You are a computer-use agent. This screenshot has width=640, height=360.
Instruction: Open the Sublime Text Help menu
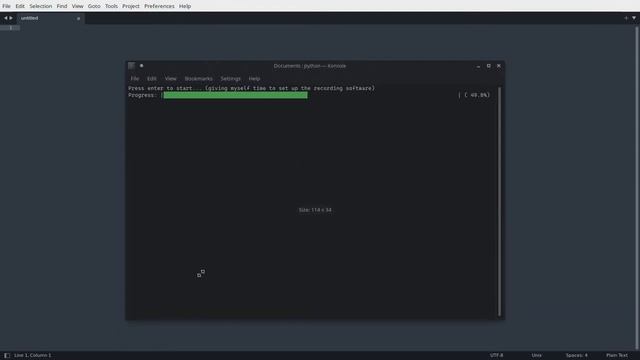point(185,6)
